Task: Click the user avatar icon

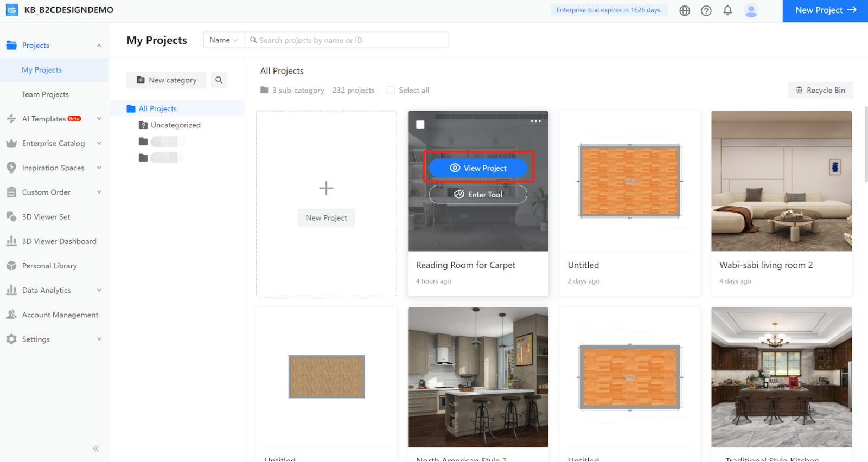Action: (x=751, y=10)
